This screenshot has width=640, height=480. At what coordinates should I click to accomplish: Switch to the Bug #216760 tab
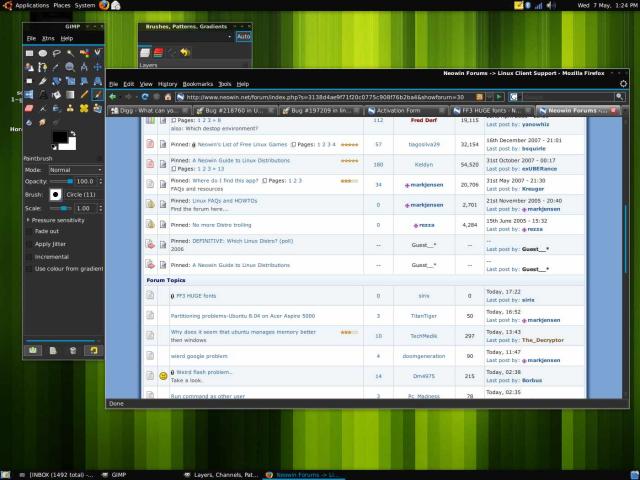pos(235,111)
